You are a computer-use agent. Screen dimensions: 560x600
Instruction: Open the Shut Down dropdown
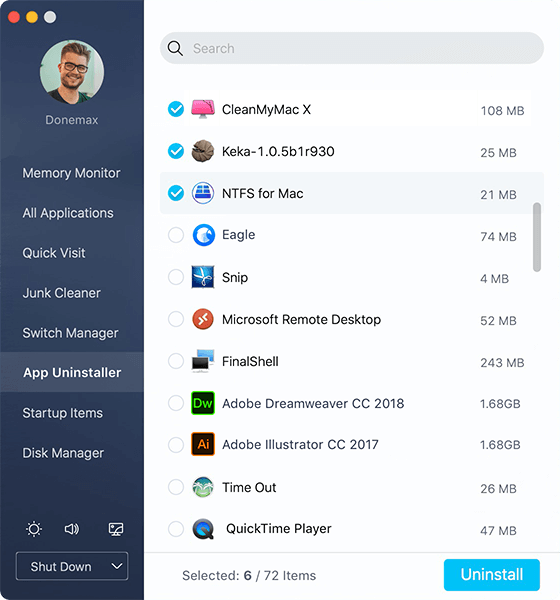[72, 566]
